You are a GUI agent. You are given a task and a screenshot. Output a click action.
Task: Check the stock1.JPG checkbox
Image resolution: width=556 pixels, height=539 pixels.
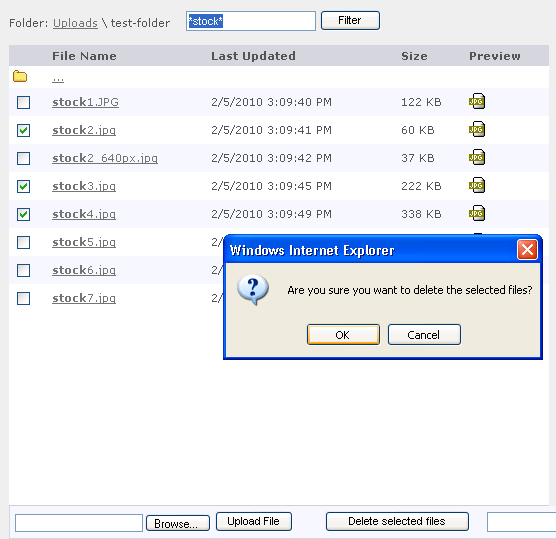[23, 102]
